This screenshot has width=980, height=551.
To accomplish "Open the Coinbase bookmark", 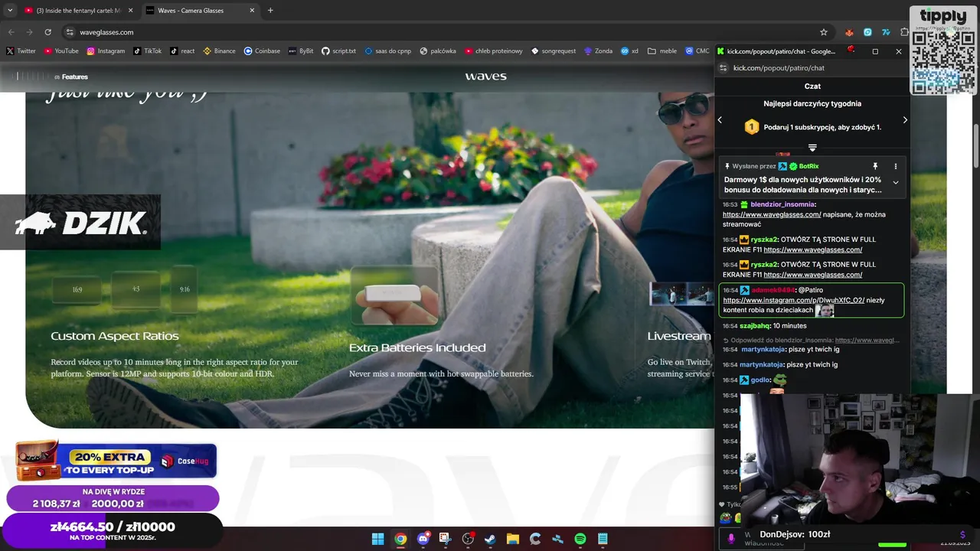I will coord(262,51).
